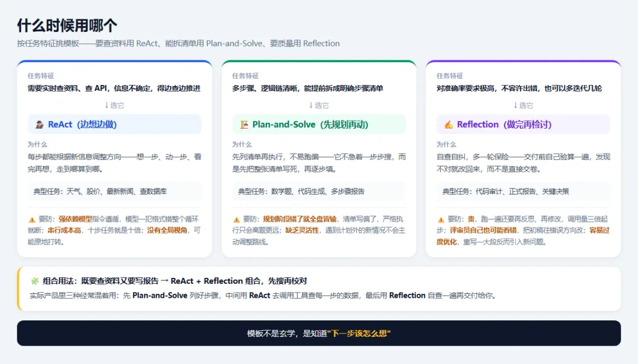
Task: Click the ↓选它 arrow above Reflection
Action: click(x=523, y=105)
